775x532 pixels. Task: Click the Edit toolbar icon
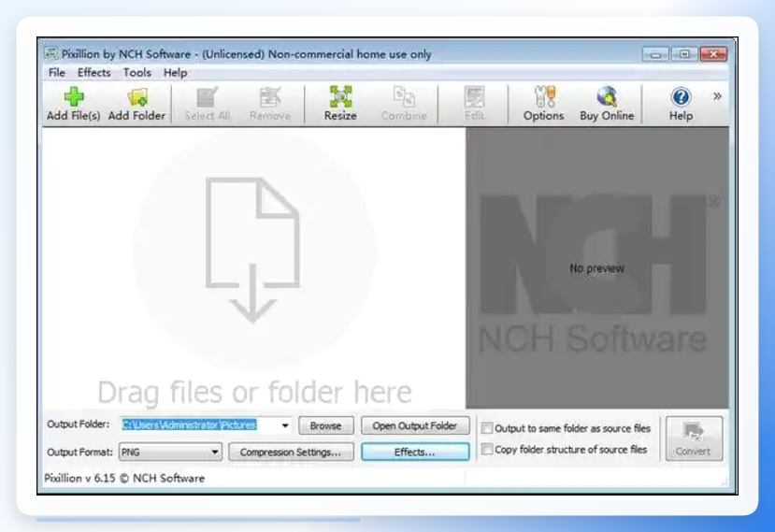[475, 104]
